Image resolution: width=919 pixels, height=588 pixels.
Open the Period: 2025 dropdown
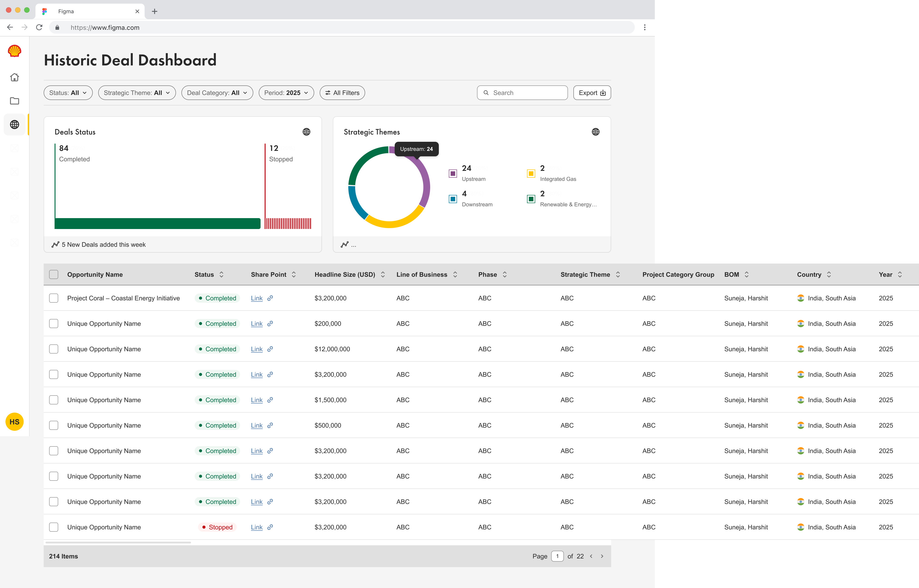point(286,93)
